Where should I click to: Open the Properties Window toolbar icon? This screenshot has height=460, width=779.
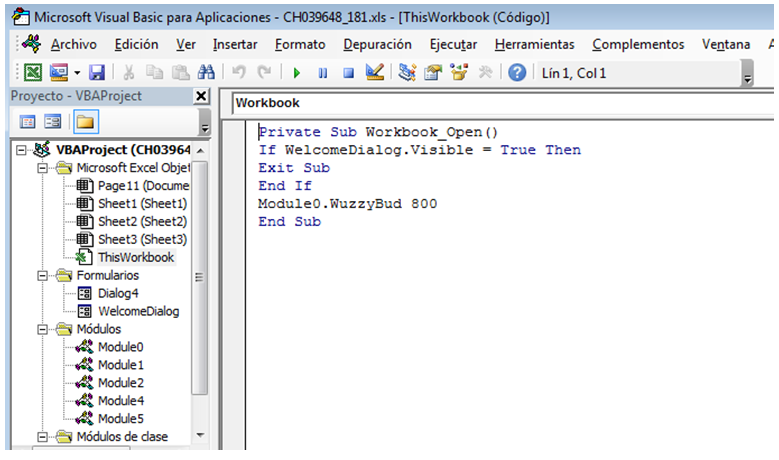tap(433, 73)
